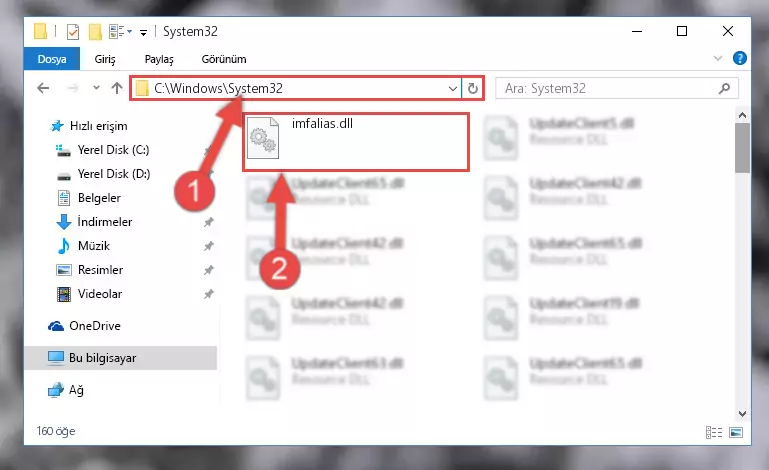Click the Up one level arrow
The width and height of the screenshot is (769, 470).
point(117,88)
